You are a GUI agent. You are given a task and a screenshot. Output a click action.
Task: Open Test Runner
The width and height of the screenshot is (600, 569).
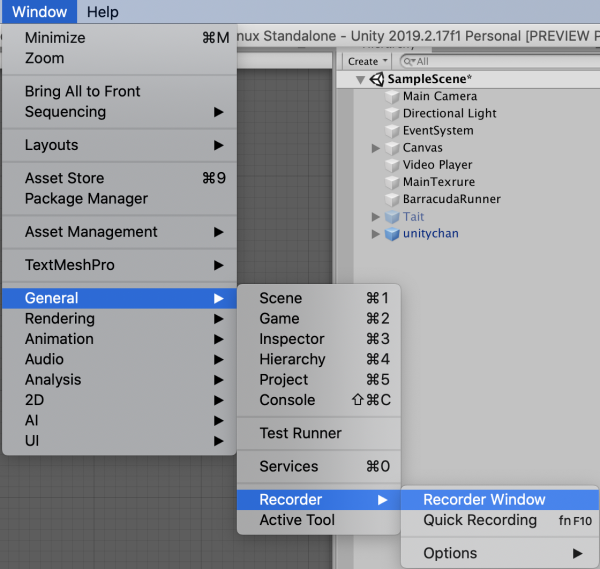click(319, 433)
